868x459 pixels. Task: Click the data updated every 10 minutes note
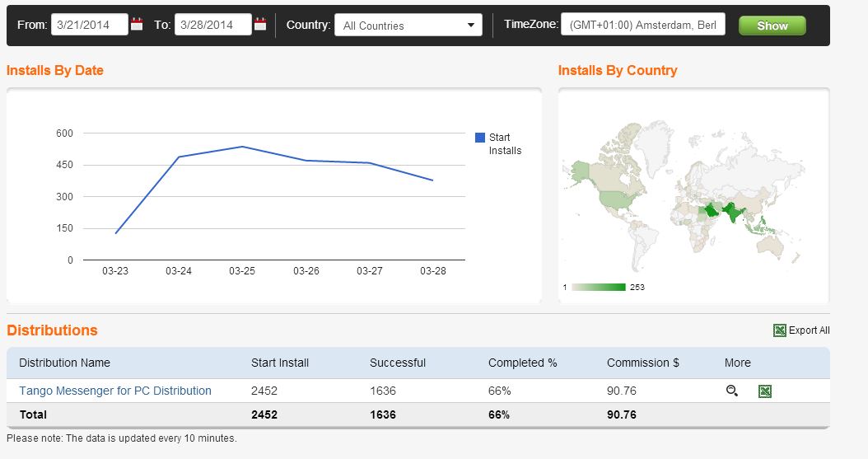point(122,438)
